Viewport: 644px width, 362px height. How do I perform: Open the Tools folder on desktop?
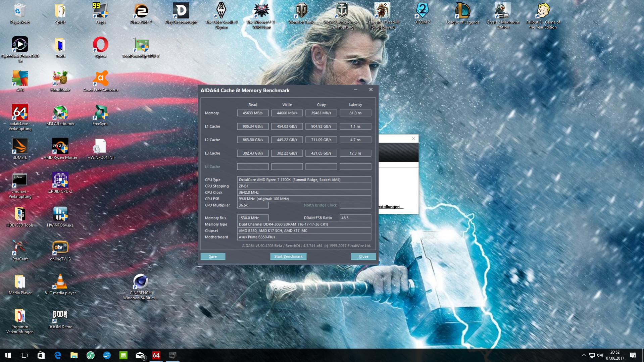60,47
